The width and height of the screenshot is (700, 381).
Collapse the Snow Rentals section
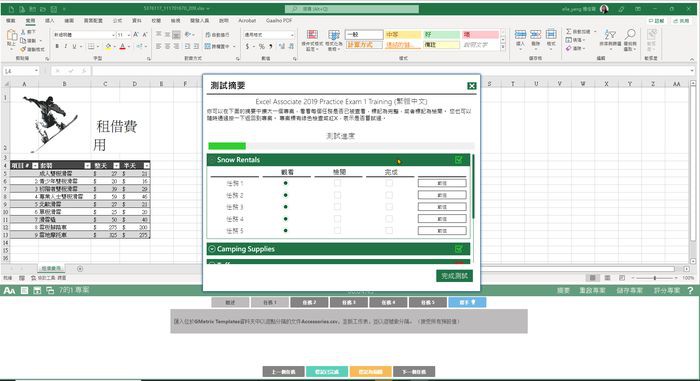212,159
